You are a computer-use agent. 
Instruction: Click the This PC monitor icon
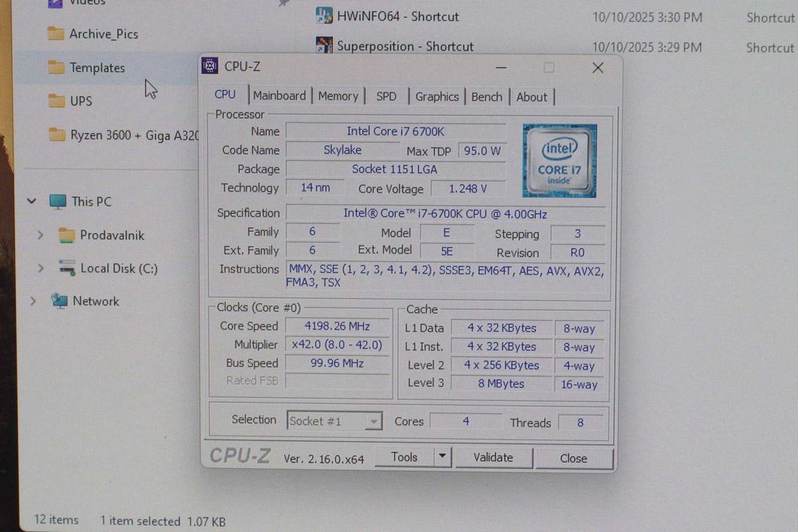57,202
